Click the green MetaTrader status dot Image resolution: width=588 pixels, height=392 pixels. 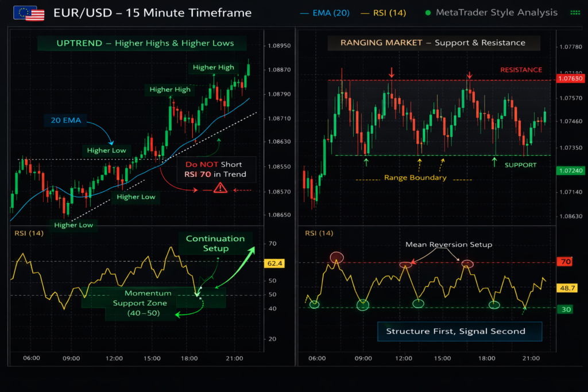click(428, 13)
